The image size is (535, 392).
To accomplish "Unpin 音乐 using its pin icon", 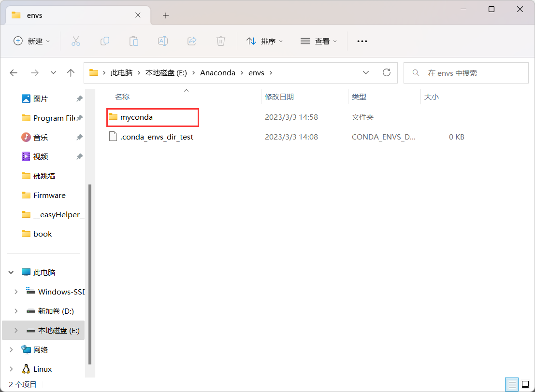I will 79,138.
